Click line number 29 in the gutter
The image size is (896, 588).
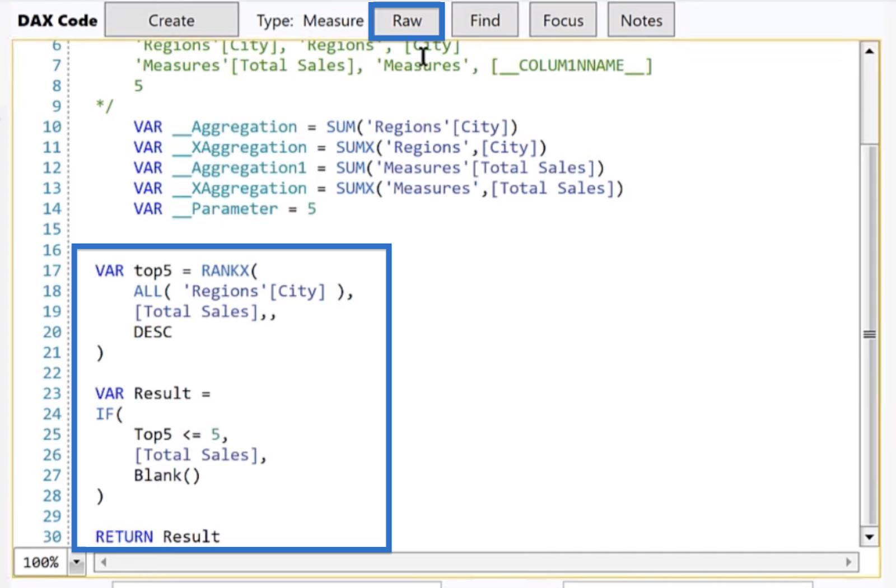(52, 516)
